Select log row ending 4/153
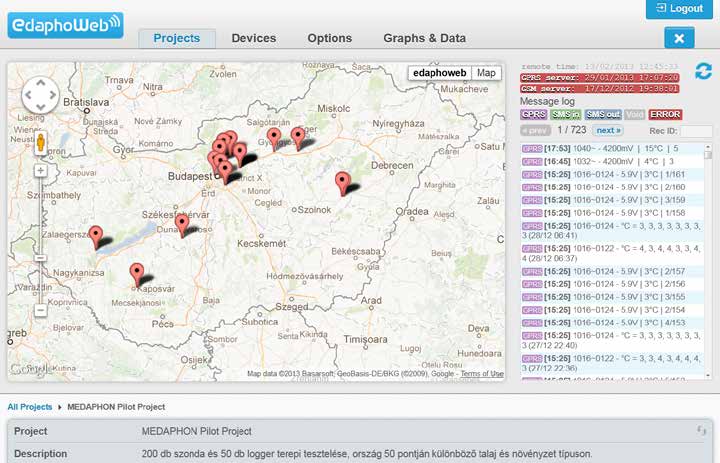The image size is (720, 463). 612,323
